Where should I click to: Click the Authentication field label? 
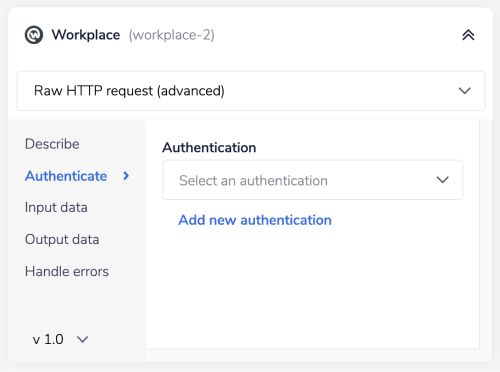coord(209,147)
